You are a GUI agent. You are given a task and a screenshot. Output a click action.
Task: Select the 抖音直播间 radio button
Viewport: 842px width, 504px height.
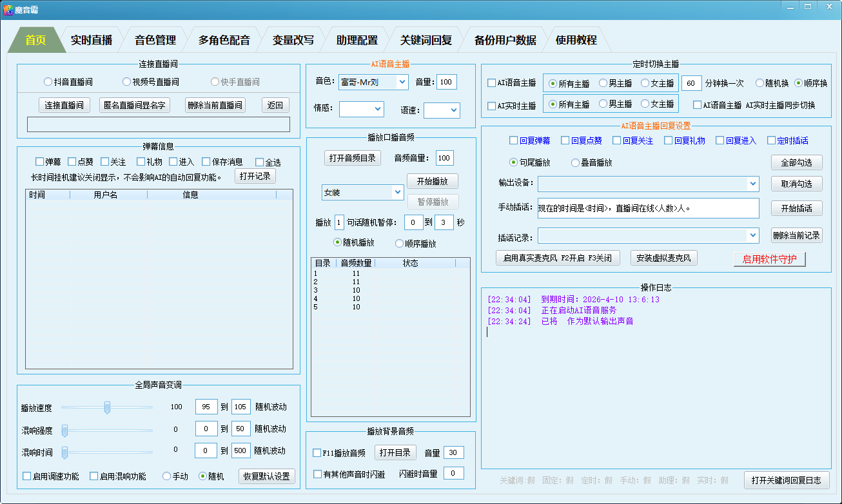(x=48, y=82)
